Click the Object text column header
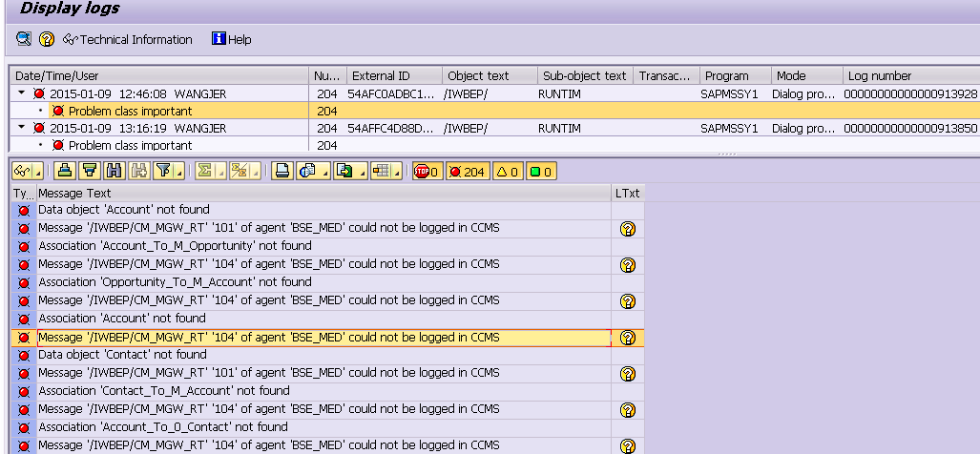 tap(490, 75)
